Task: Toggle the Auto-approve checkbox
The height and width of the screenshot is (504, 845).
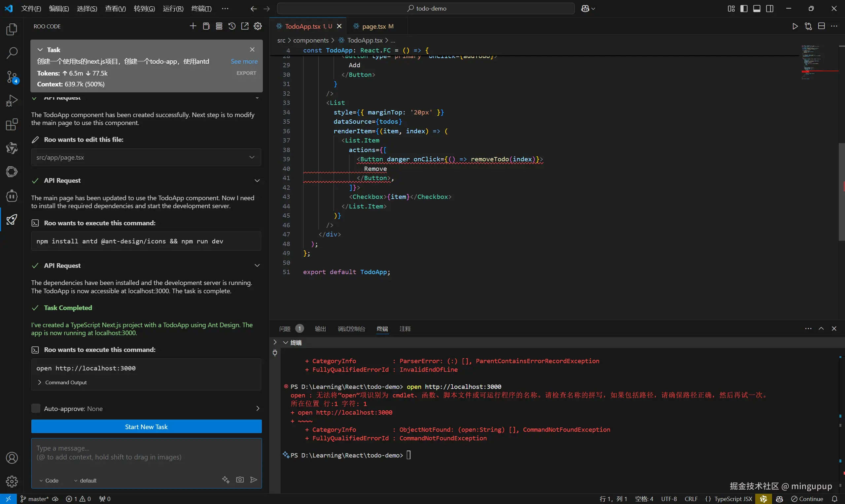Action: pos(36,408)
